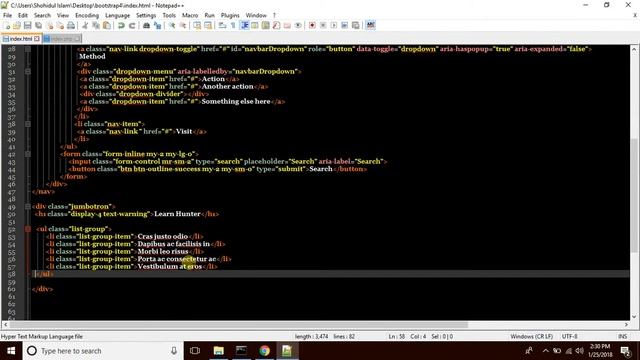
Task: Toggle INS insert mode in status bar
Action: point(622,337)
